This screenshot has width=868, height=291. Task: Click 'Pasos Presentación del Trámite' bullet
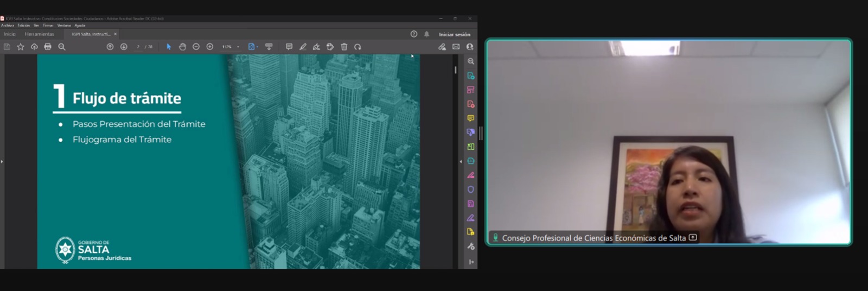point(139,124)
